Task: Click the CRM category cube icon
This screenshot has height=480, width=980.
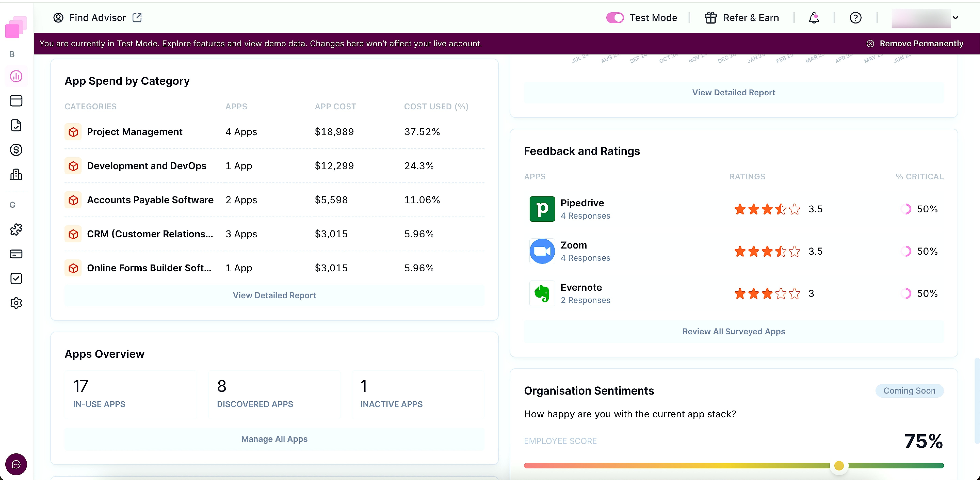Action: (73, 234)
